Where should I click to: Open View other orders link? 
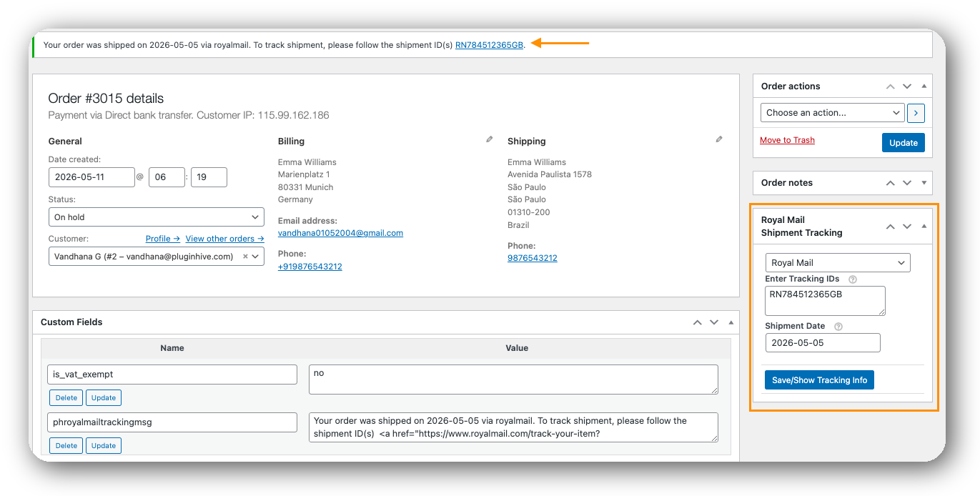pyautogui.click(x=224, y=239)
